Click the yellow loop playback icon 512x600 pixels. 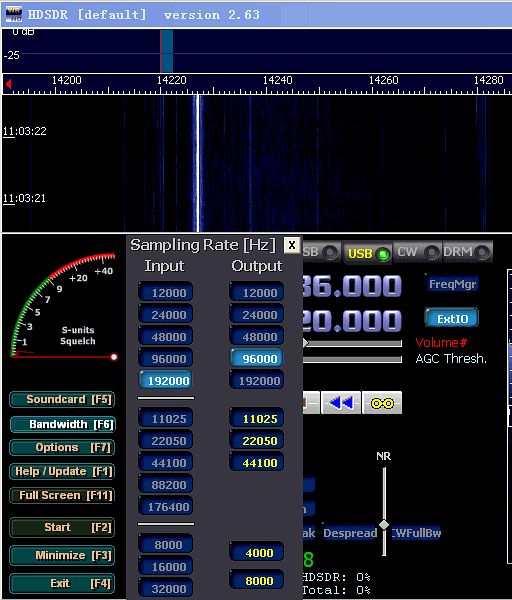coord(382,403)
